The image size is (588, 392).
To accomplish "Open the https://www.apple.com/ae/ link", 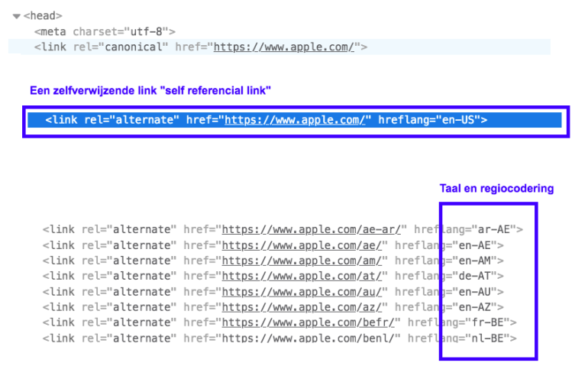I will (x=302, y=245).
